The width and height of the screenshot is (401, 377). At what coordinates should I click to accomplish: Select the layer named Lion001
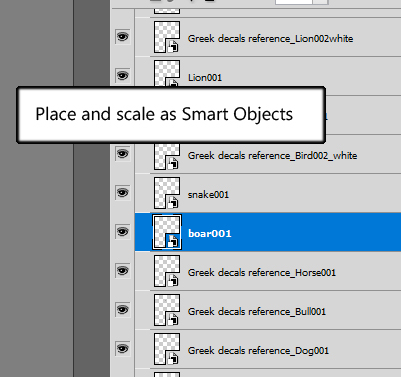205,78
